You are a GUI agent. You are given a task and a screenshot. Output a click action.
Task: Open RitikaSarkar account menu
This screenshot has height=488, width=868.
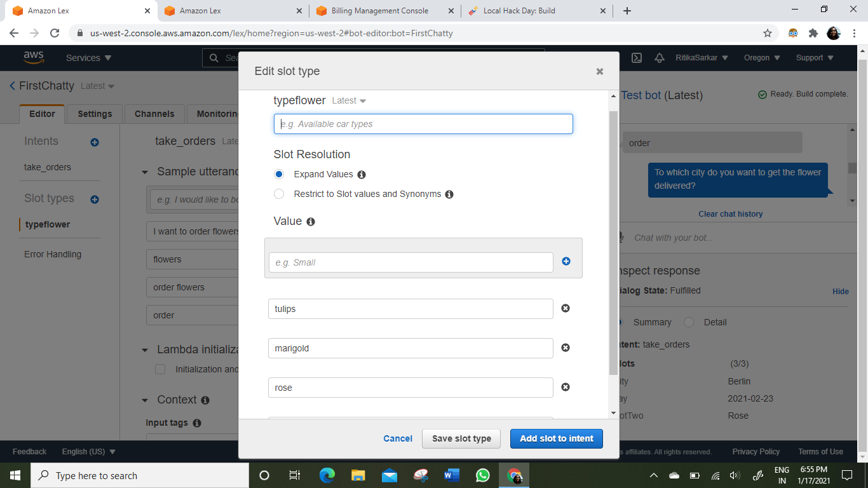pyautogui.click(x=702, y=58)
